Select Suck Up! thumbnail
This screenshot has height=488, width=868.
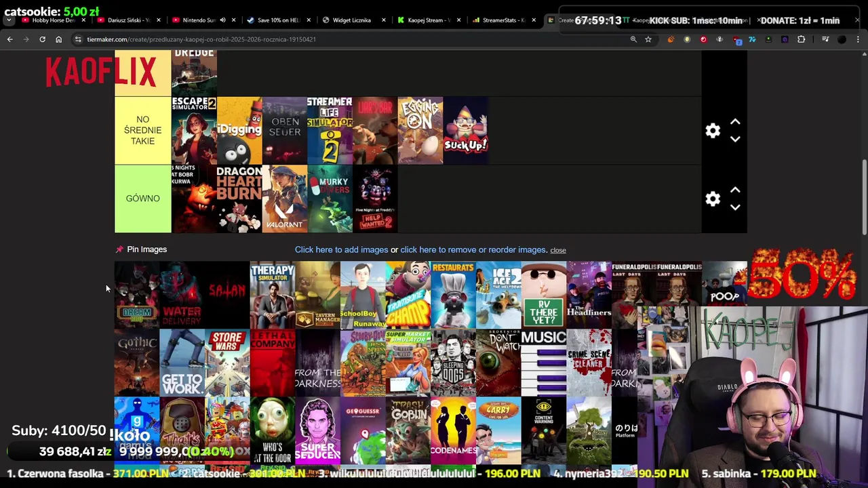point(466,130)
